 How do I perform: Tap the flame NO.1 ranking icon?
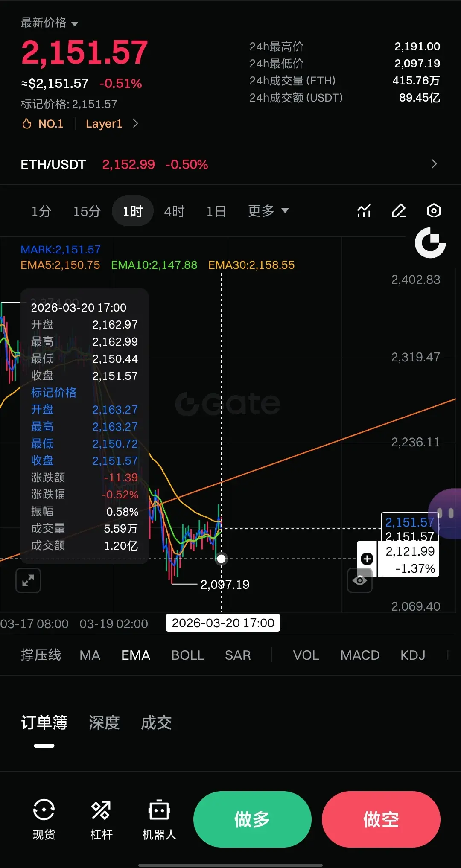pyautogui.click(x=27, y=124)
